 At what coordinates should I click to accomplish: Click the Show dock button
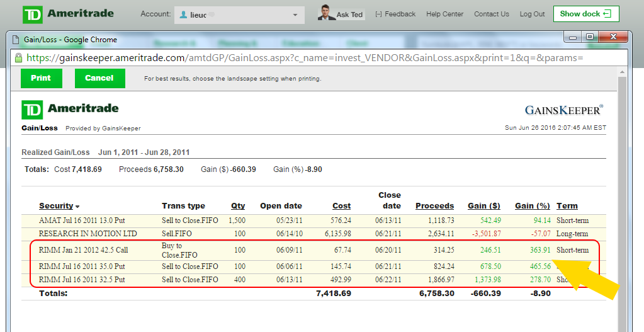click(x=586, y=14)
